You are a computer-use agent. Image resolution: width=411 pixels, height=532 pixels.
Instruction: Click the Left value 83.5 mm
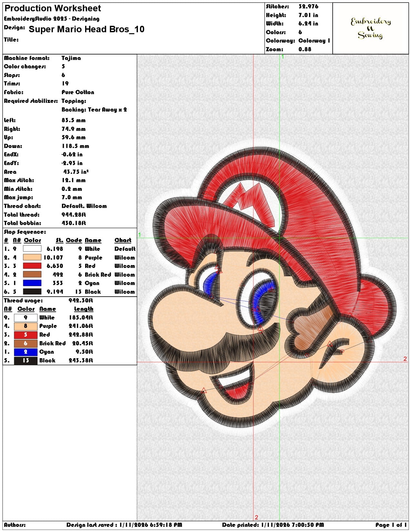(73, 120)
